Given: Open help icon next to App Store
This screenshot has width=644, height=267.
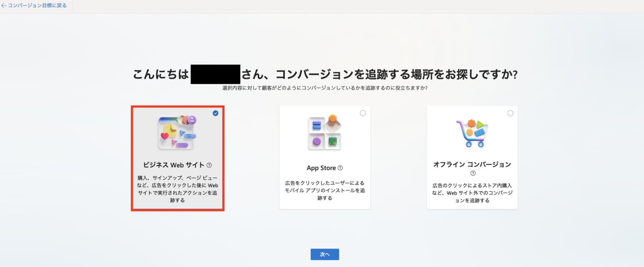Looking at the screenshot, I should coord(340,168).
